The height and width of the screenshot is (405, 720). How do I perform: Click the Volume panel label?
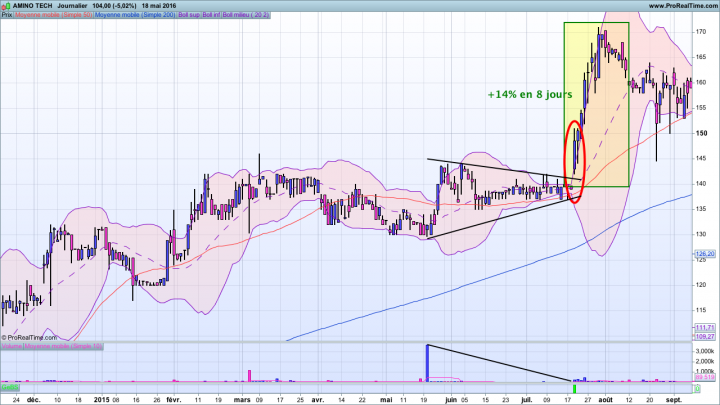[12, 346]
